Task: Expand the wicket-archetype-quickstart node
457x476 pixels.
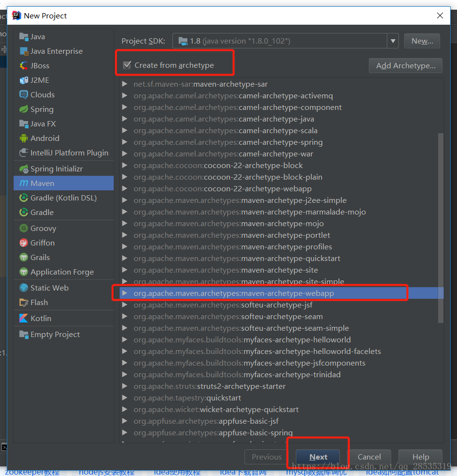Action: tap(124, 410)
